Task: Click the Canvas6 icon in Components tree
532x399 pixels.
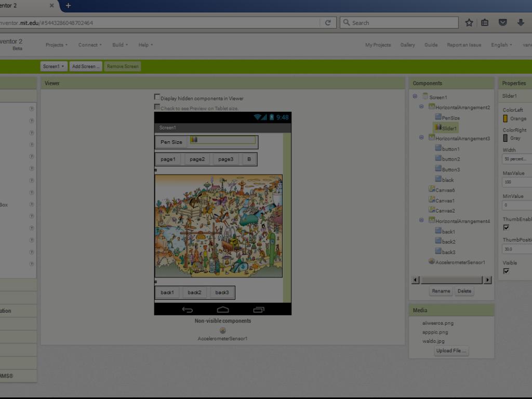Action: tap(432, 190)
